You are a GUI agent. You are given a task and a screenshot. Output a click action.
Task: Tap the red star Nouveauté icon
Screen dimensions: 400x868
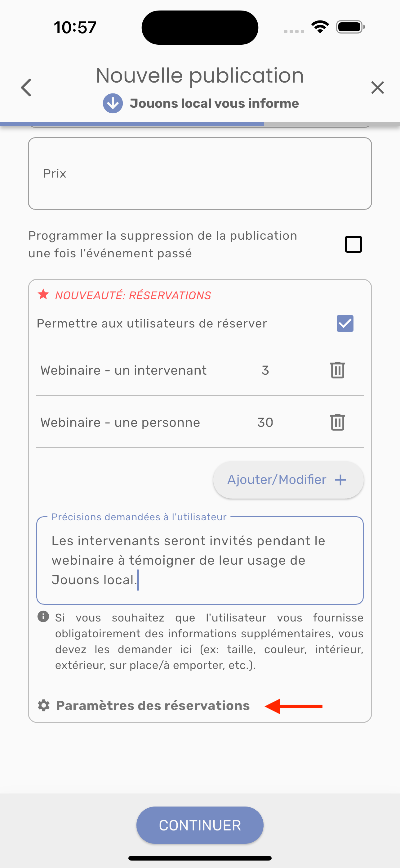(43, 295)
